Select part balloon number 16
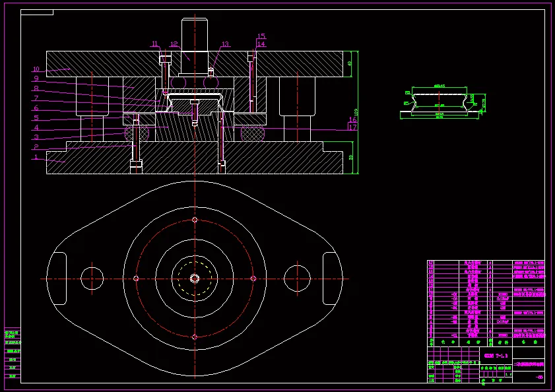The image size is (555, 392). [353, 119]
